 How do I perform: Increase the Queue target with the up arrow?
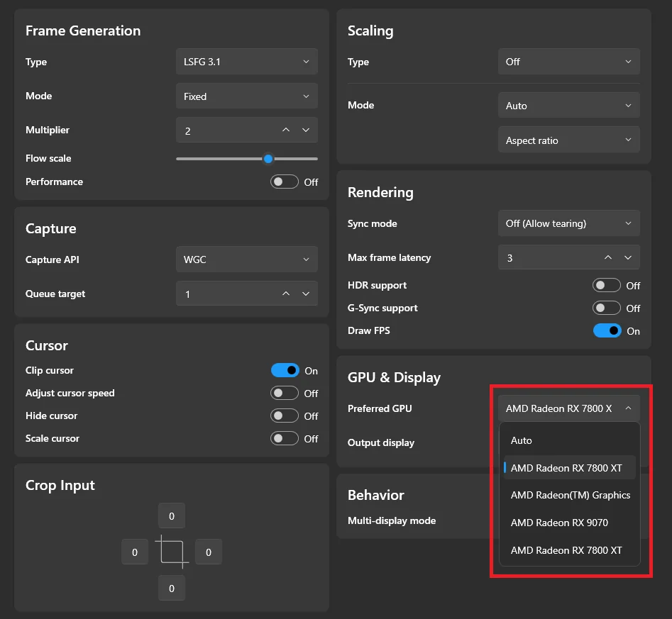[286, 294]
